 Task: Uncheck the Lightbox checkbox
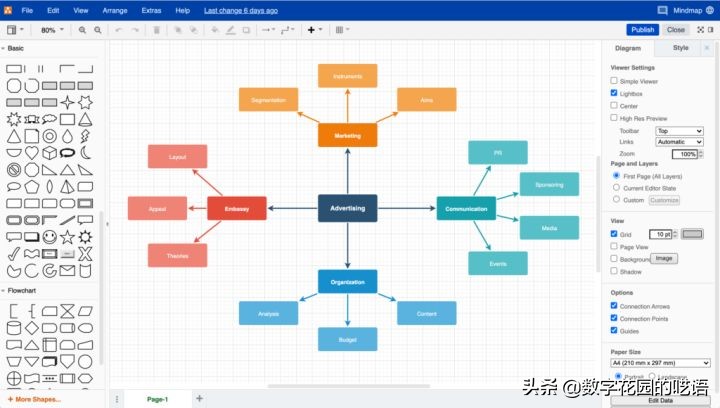click(x=614, y=93)
